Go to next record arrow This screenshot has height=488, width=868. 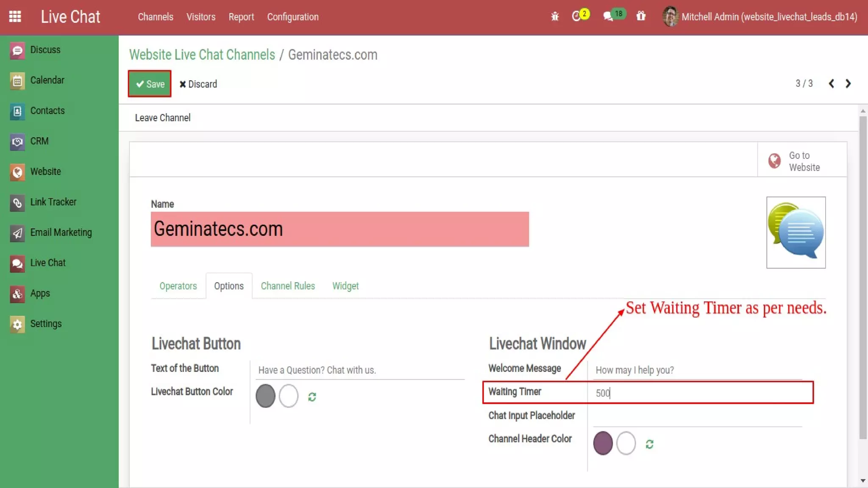click(848, 83)
